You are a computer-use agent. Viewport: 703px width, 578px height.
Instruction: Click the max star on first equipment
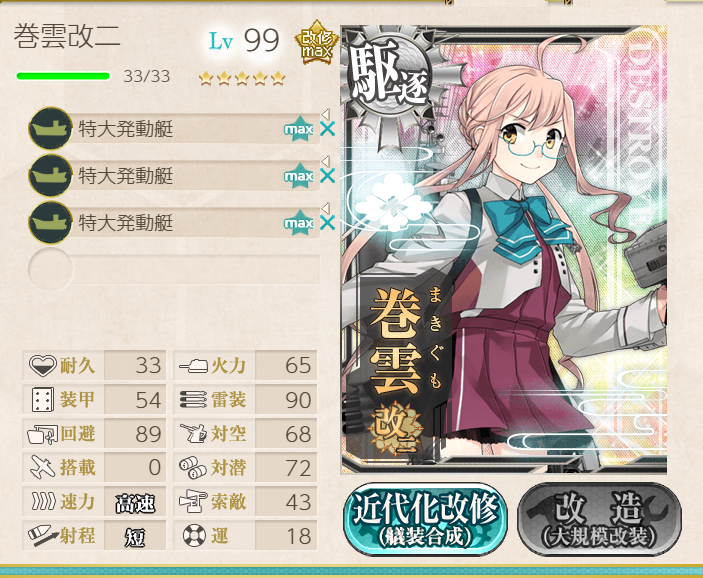pyautogui.click(x=299, y=129)
